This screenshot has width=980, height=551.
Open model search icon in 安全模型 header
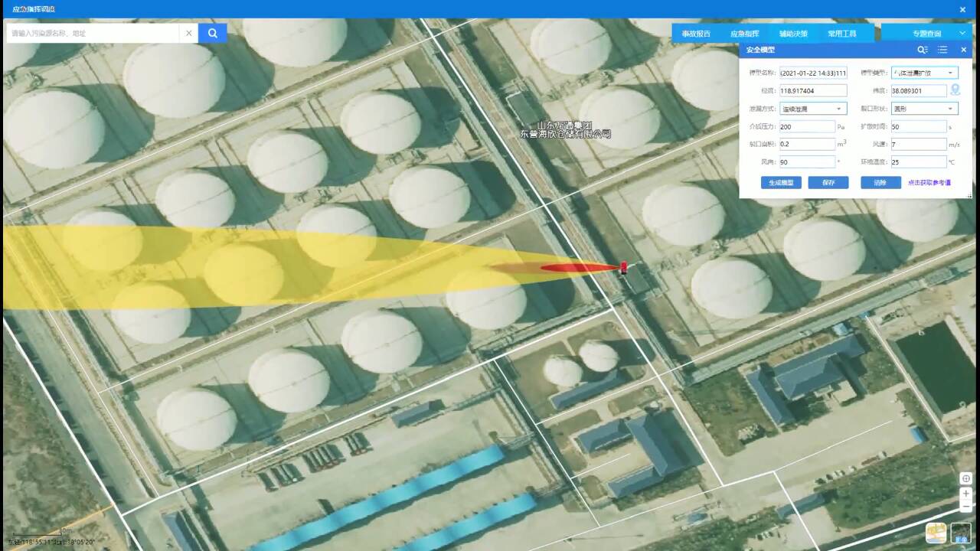(x=923, y=50)
